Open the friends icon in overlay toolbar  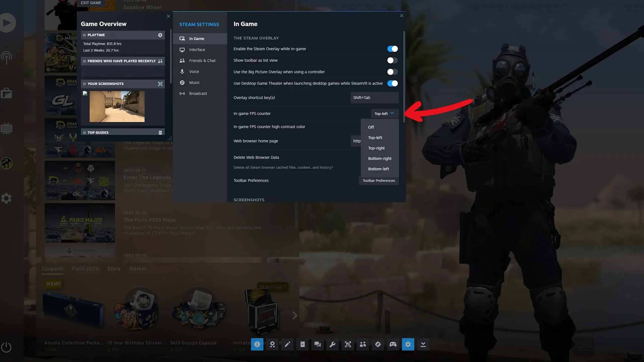coord(363,344)
